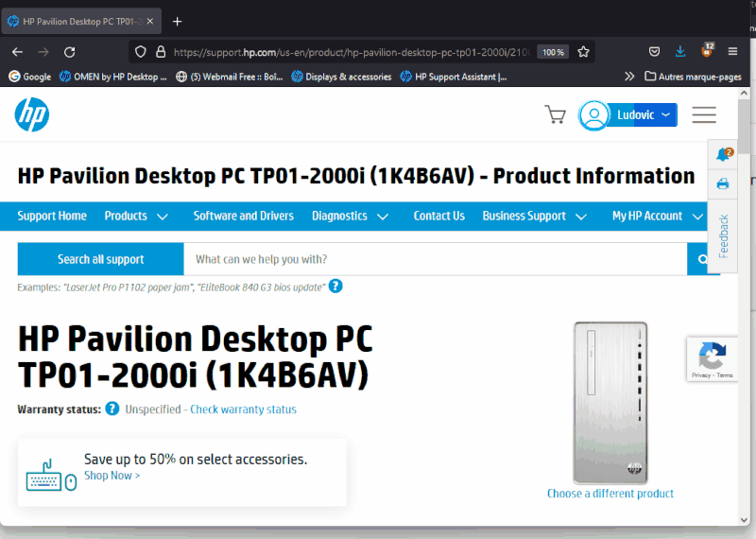Go back in browser history
Screen dimensions: 756x539
[17, 52]
